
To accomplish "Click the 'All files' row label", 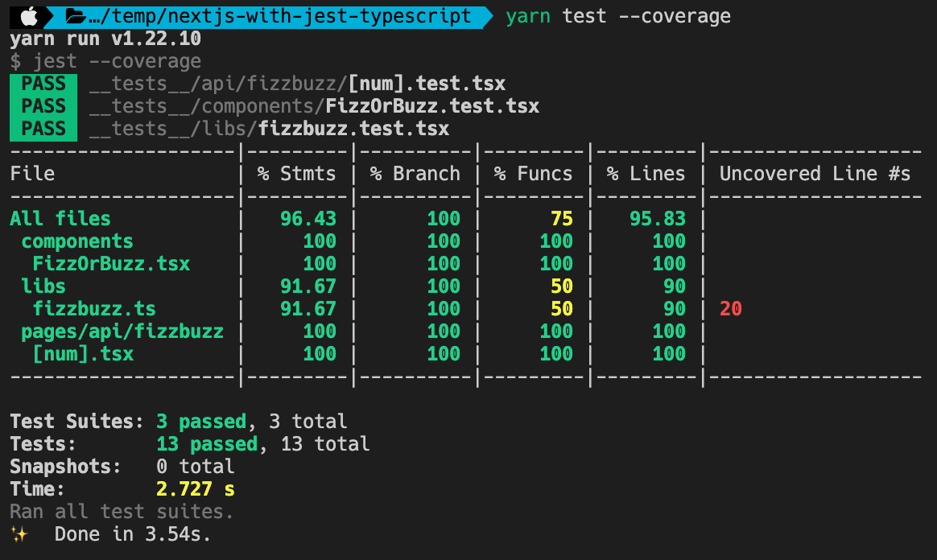I will coord(60,219).
